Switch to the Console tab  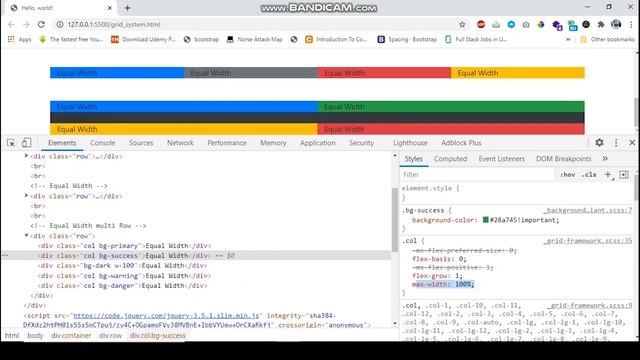pyautogui.click(x=102, y=143)
